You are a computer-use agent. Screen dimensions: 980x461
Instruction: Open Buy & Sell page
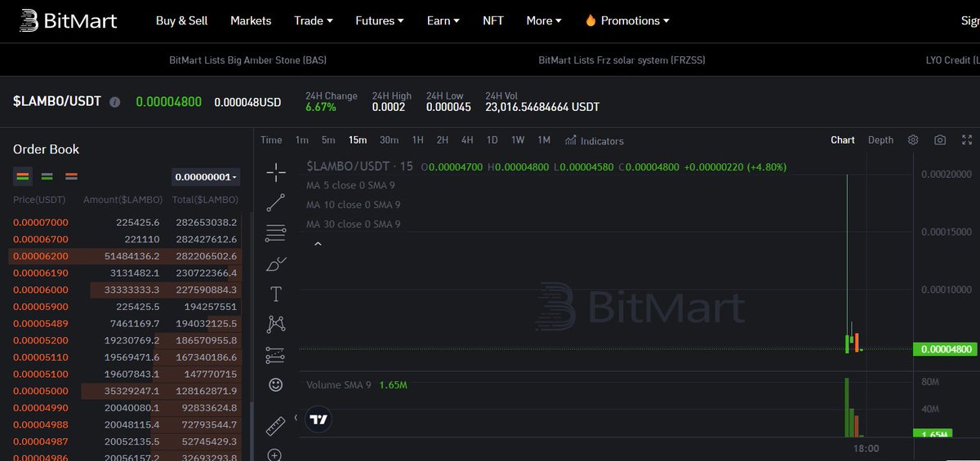click(x=181, y=20)
